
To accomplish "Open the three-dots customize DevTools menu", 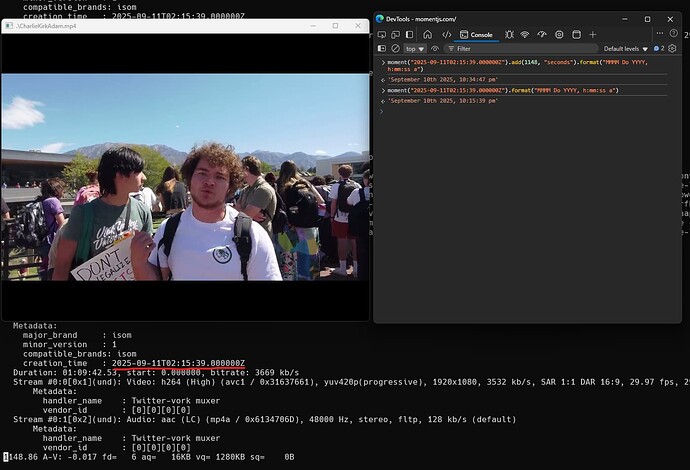I will point(659,33).
